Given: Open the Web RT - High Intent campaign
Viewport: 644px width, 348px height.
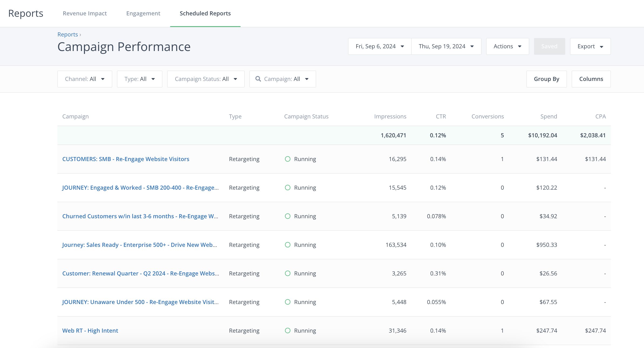Looking at the screenshot, I should pos(90,330).
